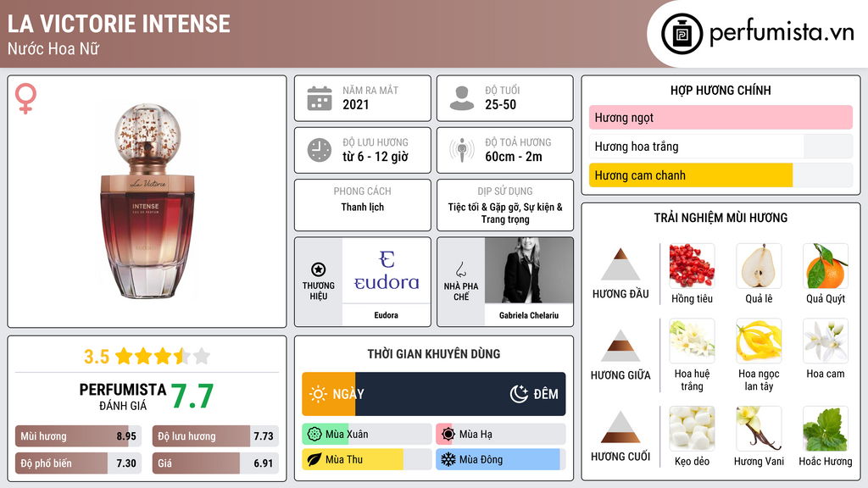Image resolution: width=868 pixels, height=488 pixels.
Task: Click the green Perfumista score 7.7
Action: click(x=192, y=396)
